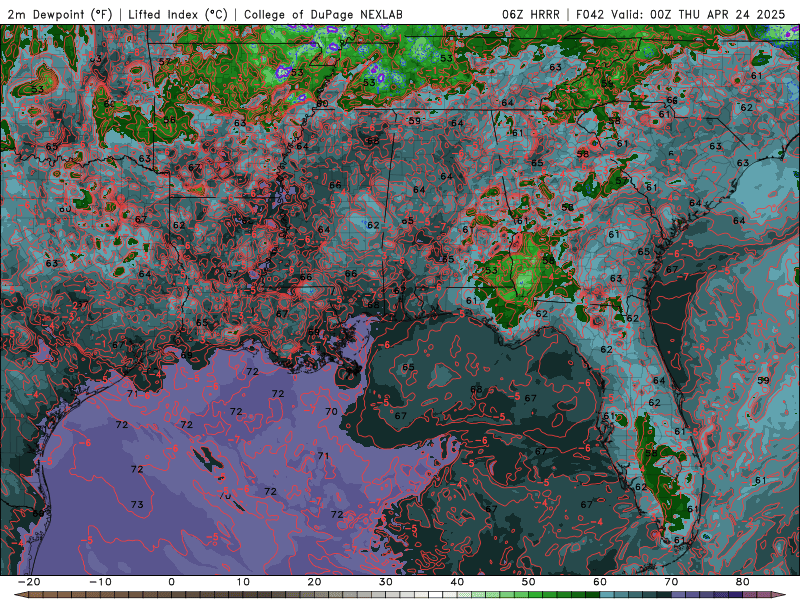This screenshot has width=800, height=600.
Task: Click the "30" label on the color scale
Action: point(386,582)
